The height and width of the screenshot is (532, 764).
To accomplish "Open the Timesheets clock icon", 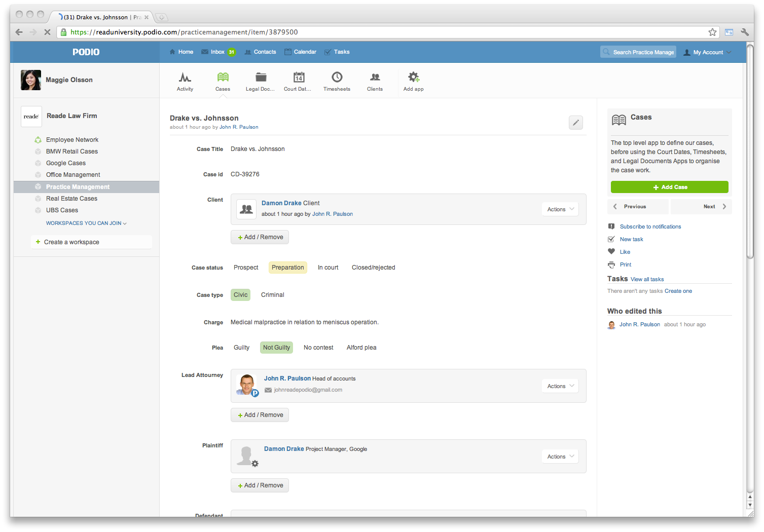I will tap(337, 78).
